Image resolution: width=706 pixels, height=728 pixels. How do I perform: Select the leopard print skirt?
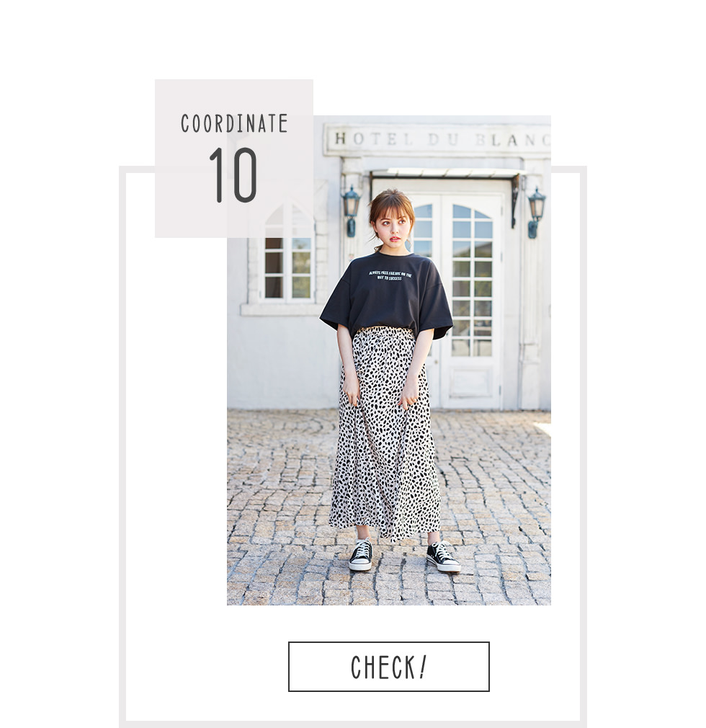point(385,432)
